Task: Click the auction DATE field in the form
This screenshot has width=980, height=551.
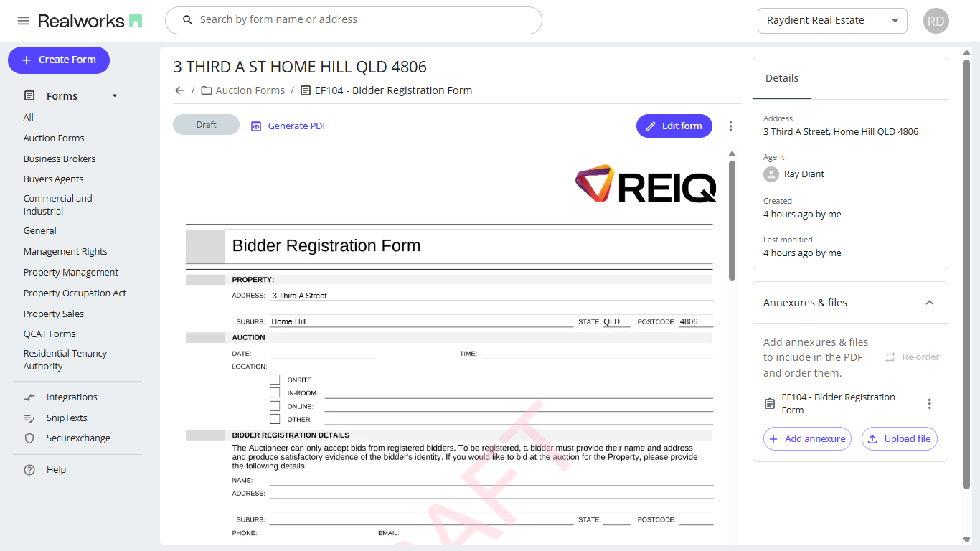Action: [x=323, y=354]
